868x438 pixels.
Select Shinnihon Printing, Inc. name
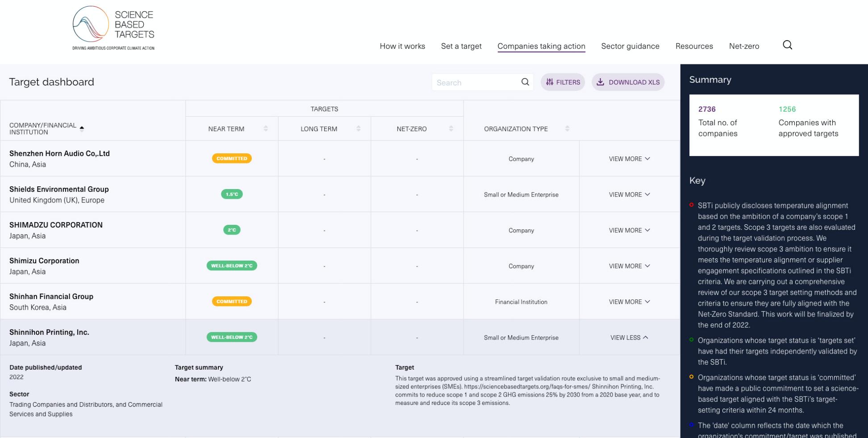point(49,332)
